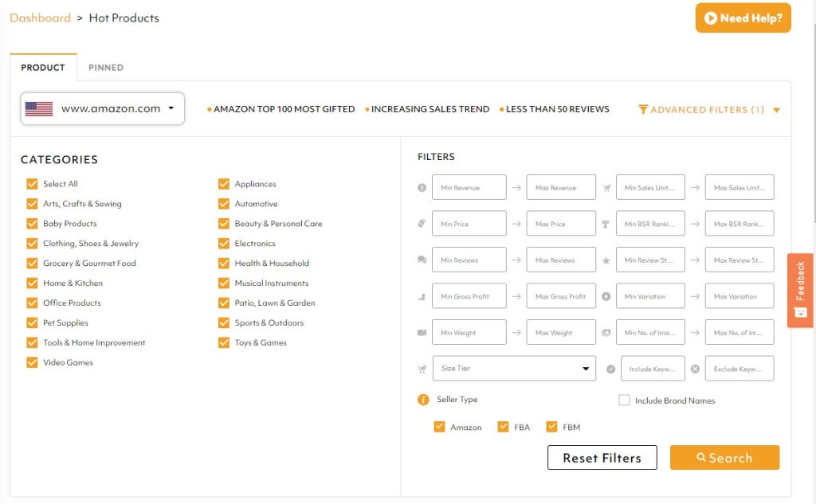The image size is (816, 504).
Task: Click the reviews speech bubble icon
Action: click(422, 260)
